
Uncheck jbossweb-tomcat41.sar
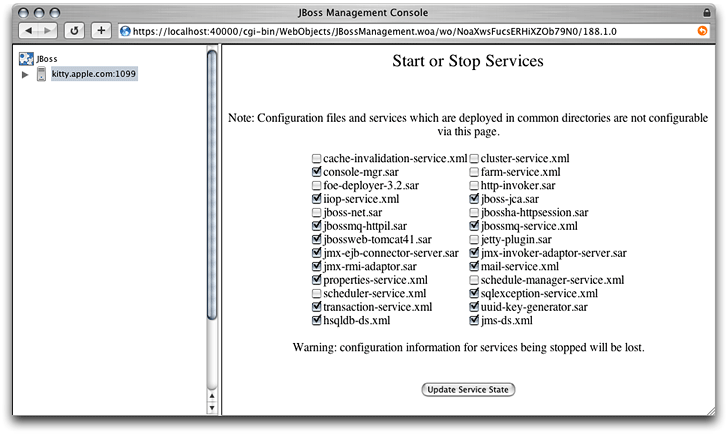tap(316, 239)
